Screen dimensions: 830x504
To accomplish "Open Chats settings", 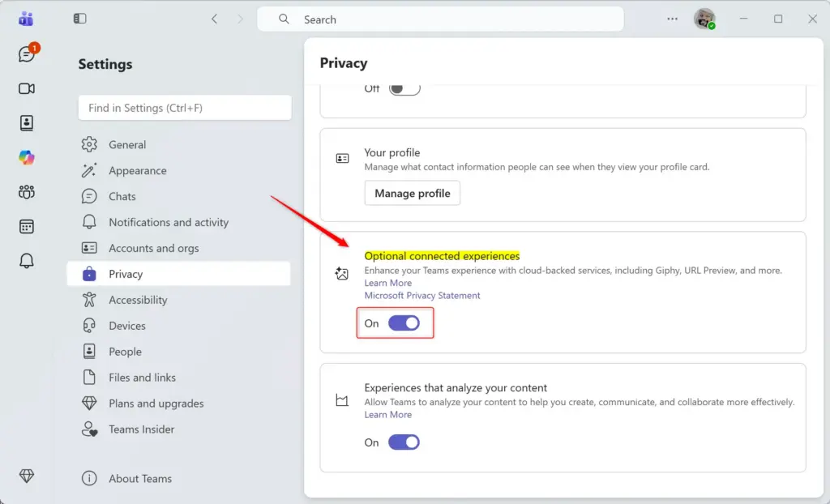I will [x=179, y=196].
